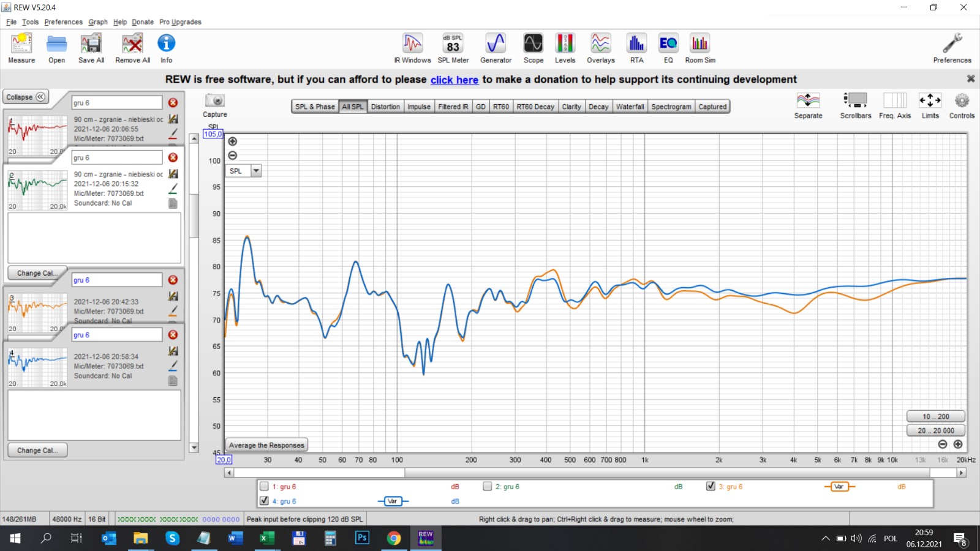This screenshot has height=551, width=980.
Task: Collapse the measurements panel
Action: (26, 97)
